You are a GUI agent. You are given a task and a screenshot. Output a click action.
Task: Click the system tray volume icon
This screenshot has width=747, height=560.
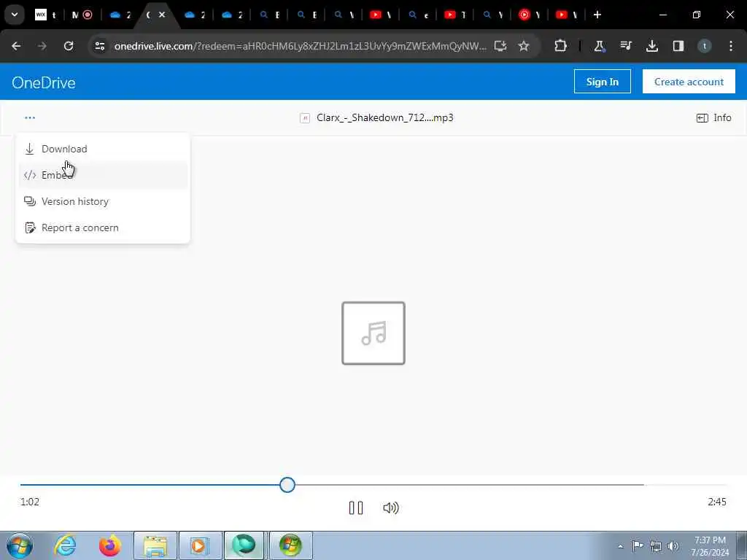coord(673,545)
